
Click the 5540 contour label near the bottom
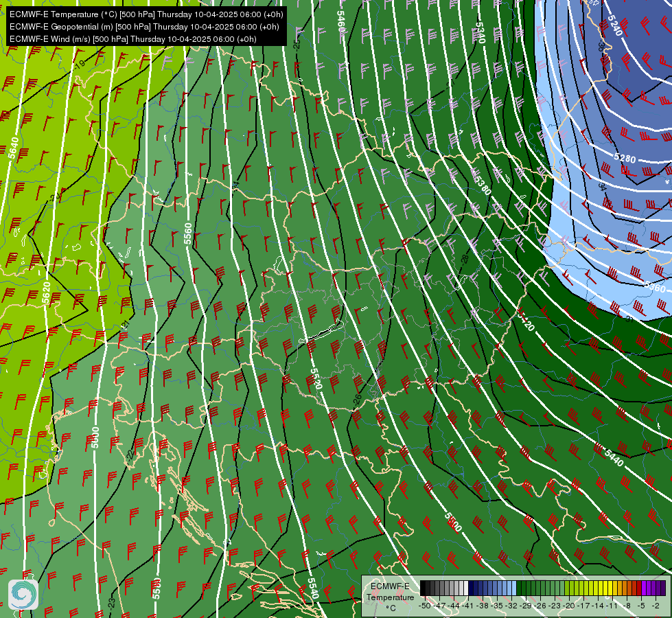313,588
